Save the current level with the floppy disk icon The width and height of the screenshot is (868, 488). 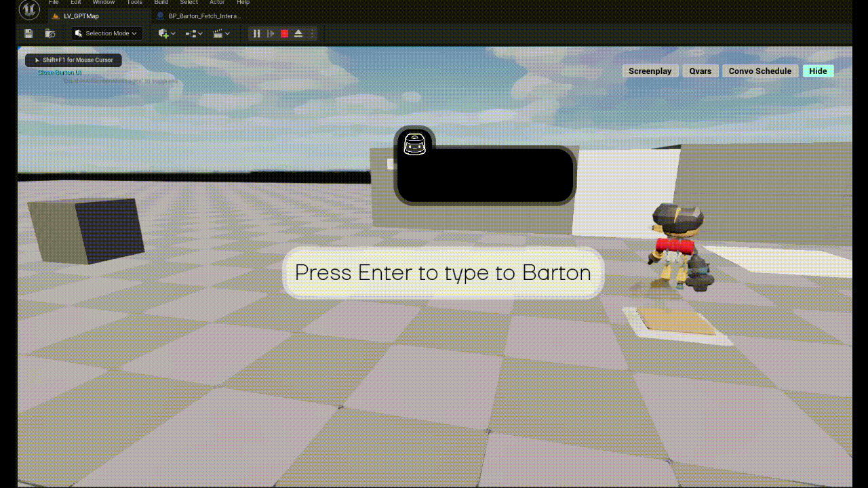point(28,33)
